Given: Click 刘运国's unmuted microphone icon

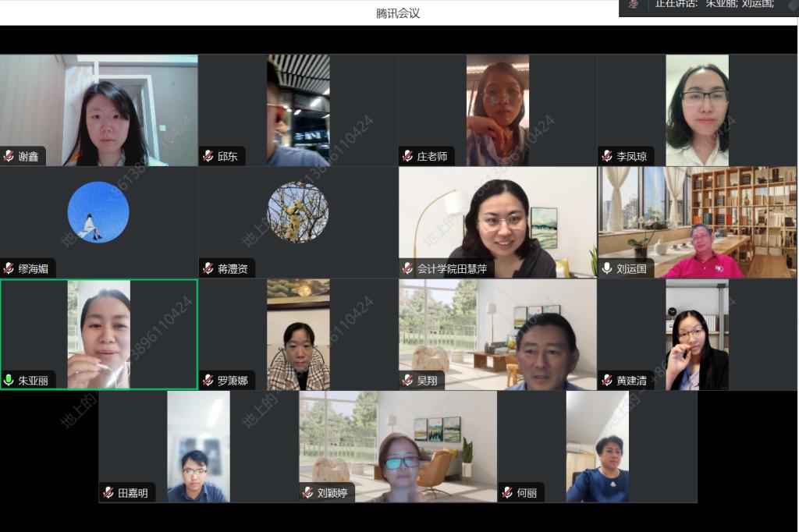Looking at the screenshot, I should click(x=607, y=268).
